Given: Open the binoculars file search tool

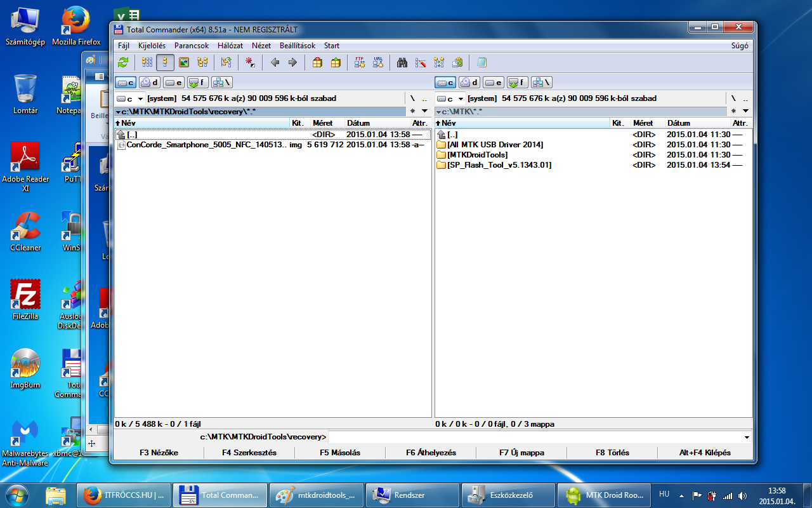Looking at the screenshot, I should [x=402, y=62].
